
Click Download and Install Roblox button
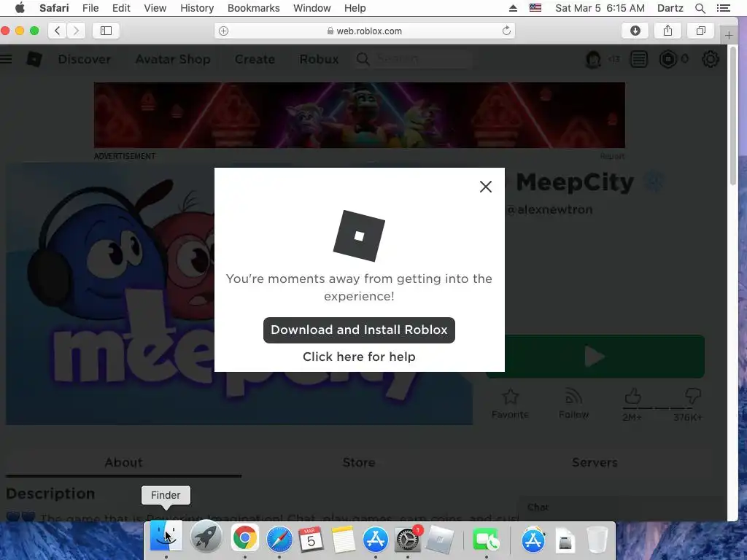(359, 330)
